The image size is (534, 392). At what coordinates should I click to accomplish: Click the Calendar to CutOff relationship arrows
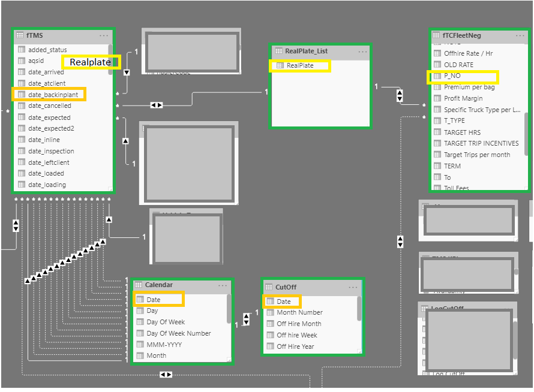pos(246,319)
